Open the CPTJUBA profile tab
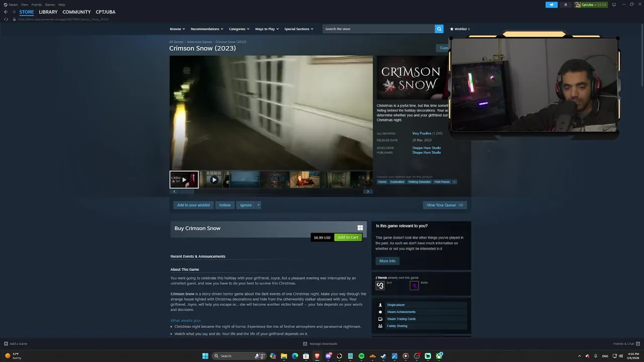644x362 pixels. [106, 12]
